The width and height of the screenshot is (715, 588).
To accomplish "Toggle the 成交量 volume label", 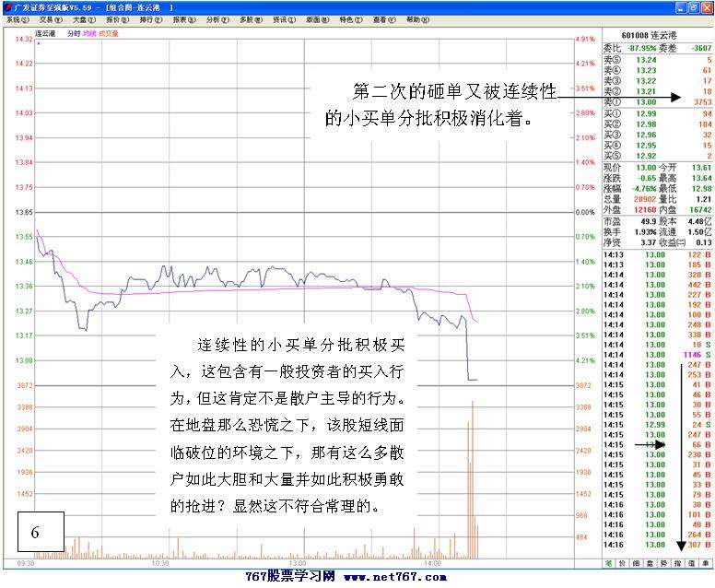I will click(108, 33).
